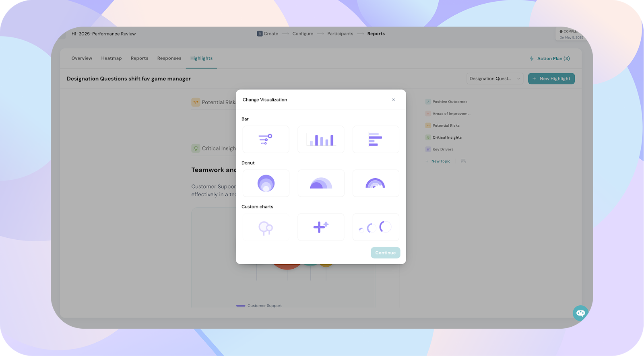Click the icon beside New Topic

tap(463, 161)
